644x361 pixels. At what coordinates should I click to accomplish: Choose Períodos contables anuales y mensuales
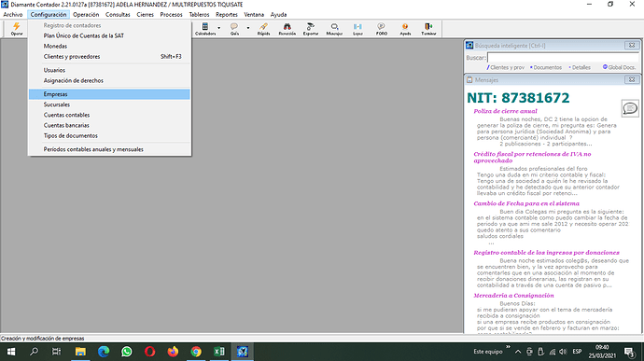(x=109, y=149)
